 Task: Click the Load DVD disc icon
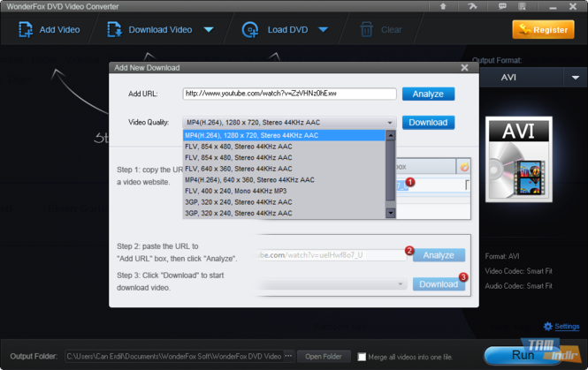250,30
